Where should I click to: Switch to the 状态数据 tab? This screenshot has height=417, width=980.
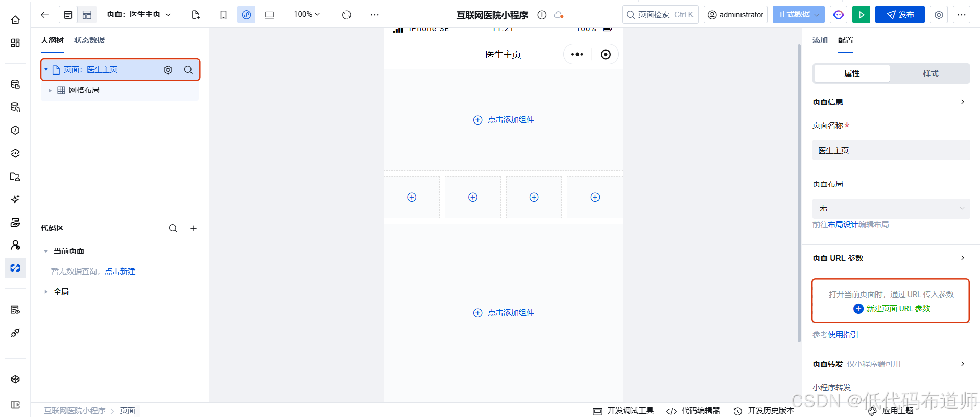click(x=89, y=40)
